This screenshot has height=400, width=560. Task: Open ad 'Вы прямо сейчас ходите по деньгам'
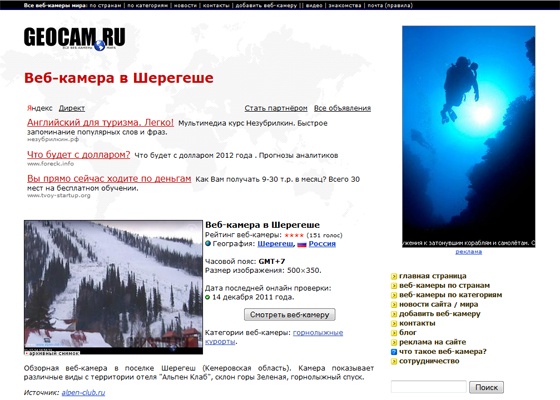(109, 179)
